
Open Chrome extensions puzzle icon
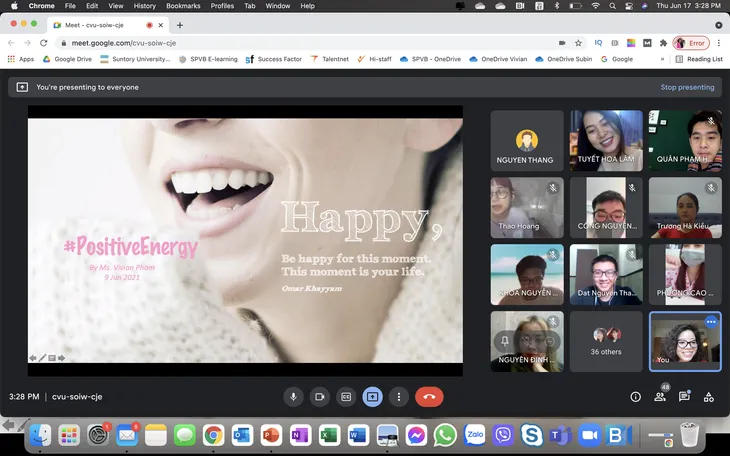click(663, 43)
